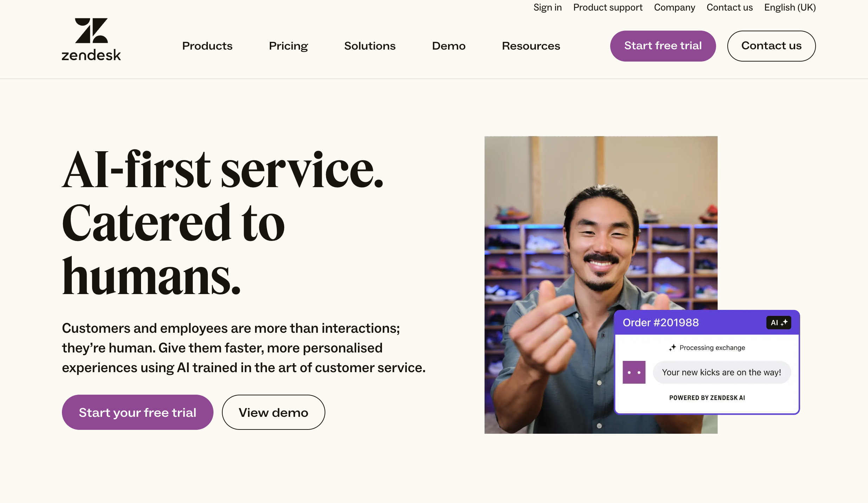Click View demo outlined button
Viewport: 868px width, 503px height.
(273, 412)
